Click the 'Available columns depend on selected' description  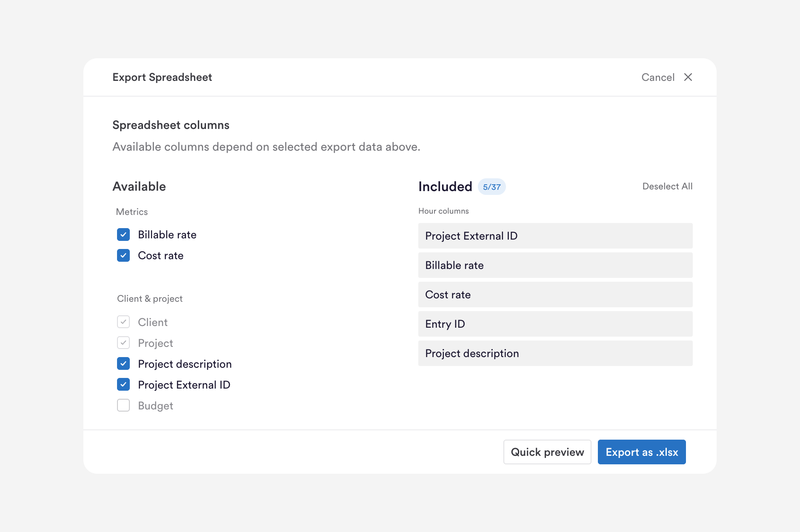pyautogui.click(x=266, y=147)
